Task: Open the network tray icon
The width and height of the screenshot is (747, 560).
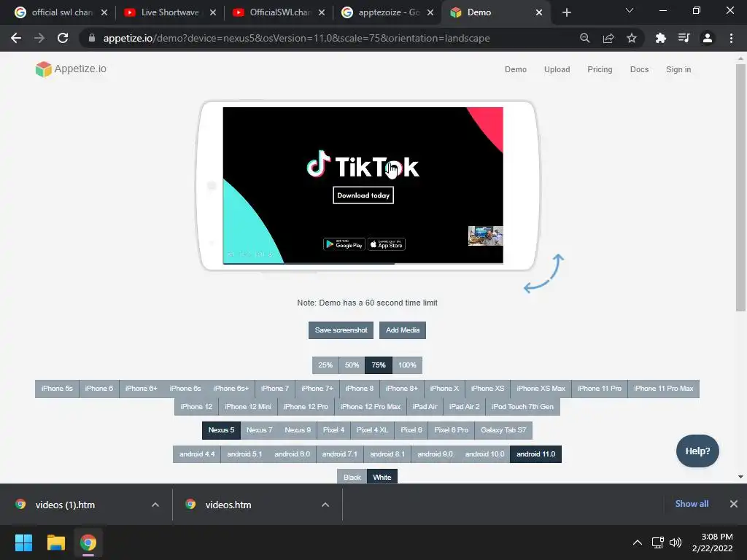Action: [x=658, y=542]
